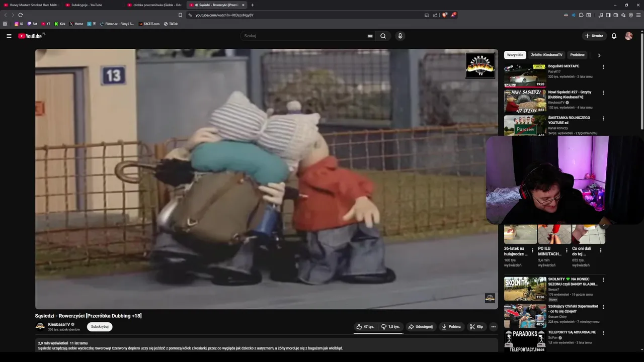Start voice search with the microphone icon
Image resolution: width=644 pixels, height=362 pixels.
tap(400, 36)
